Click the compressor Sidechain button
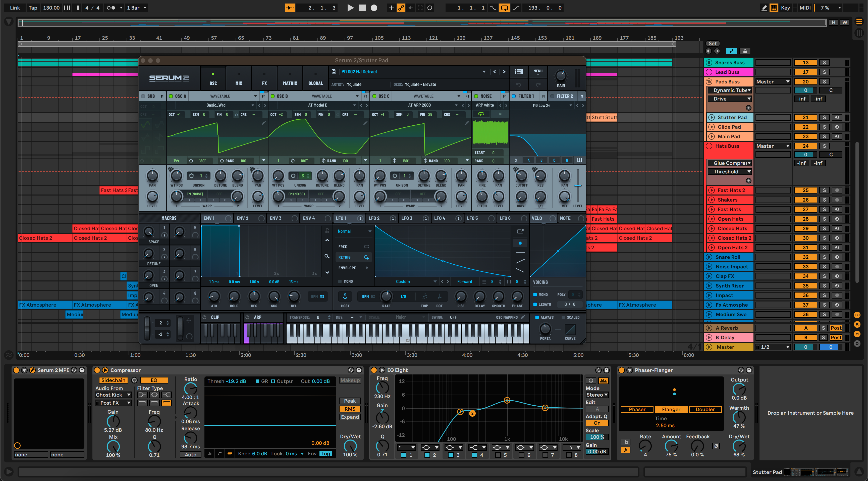This screenshot has width=868, height=481. tap(113, 380)
